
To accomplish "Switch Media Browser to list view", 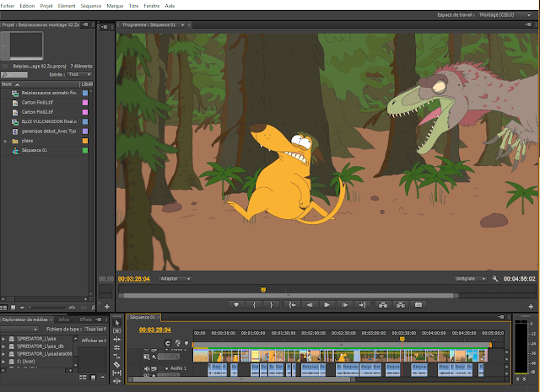I will click(x=83, y=378).
